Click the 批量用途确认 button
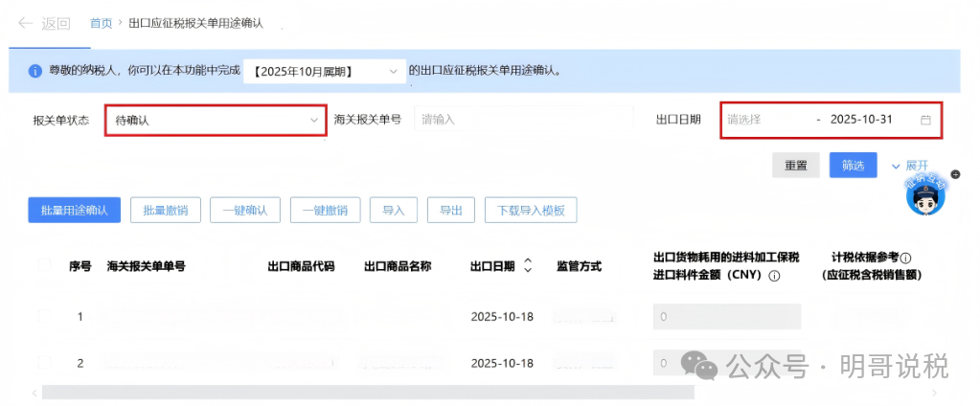 point(74,211)
